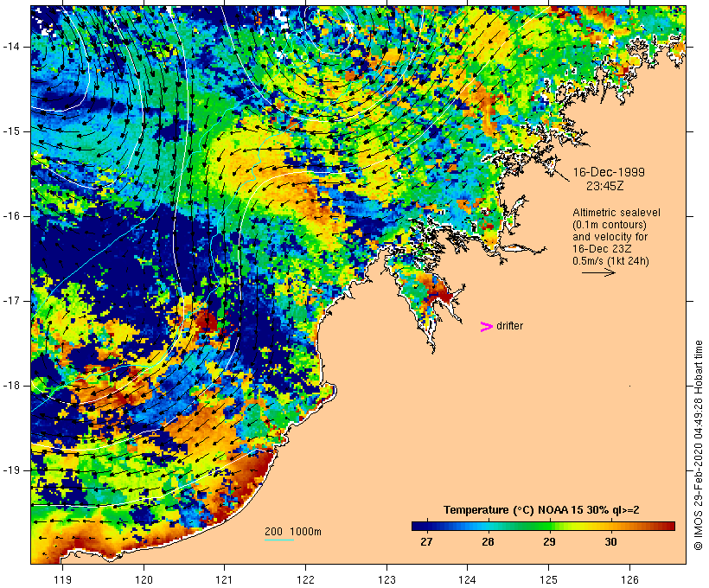Click the Temperature NOAA 15 title text

coord(541,510)
